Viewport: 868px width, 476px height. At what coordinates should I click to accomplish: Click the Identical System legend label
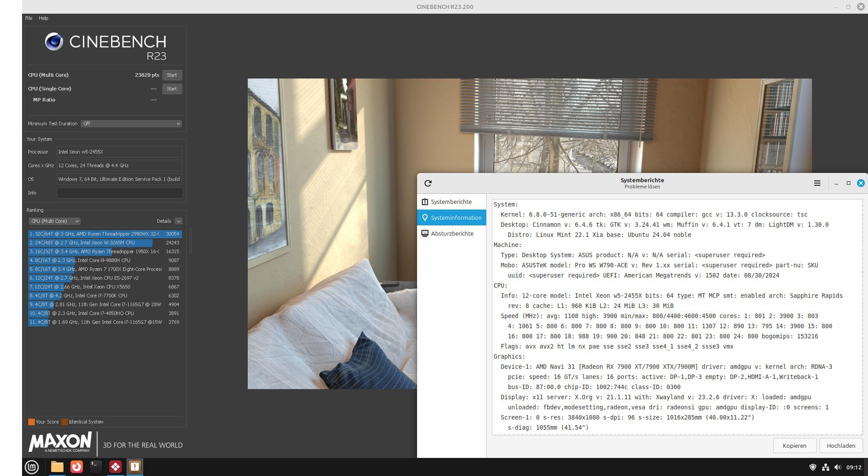tap(86, 422)
